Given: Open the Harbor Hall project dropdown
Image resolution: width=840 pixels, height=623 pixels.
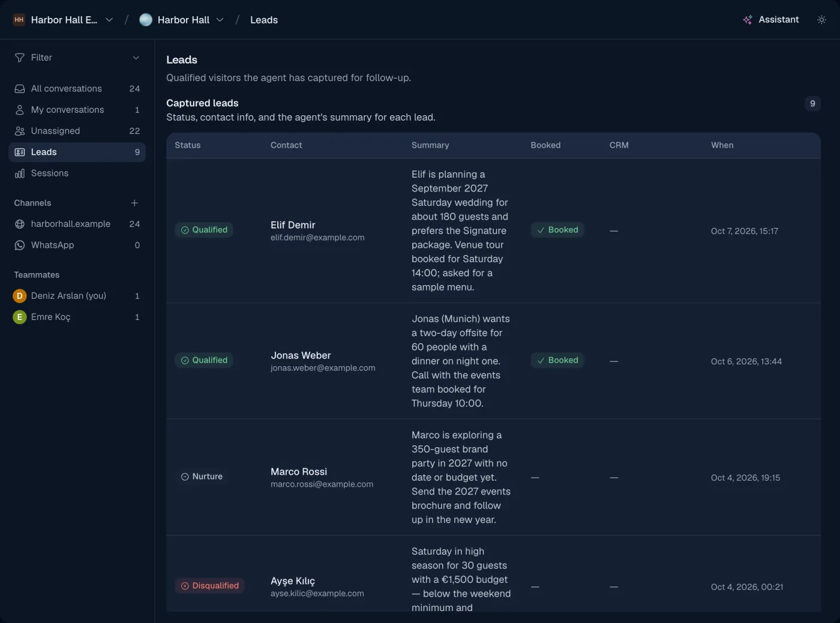Looking at the screenshot, I should click(220, 20).
